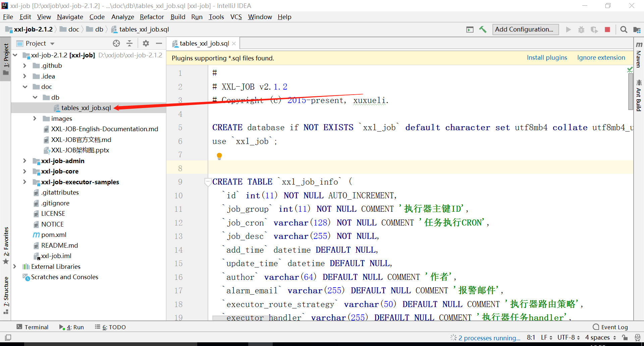Image resolution: width=644 pixels, height=346 pixels.
Task: Open the LF line separator selector
Action: coord(547,337)
